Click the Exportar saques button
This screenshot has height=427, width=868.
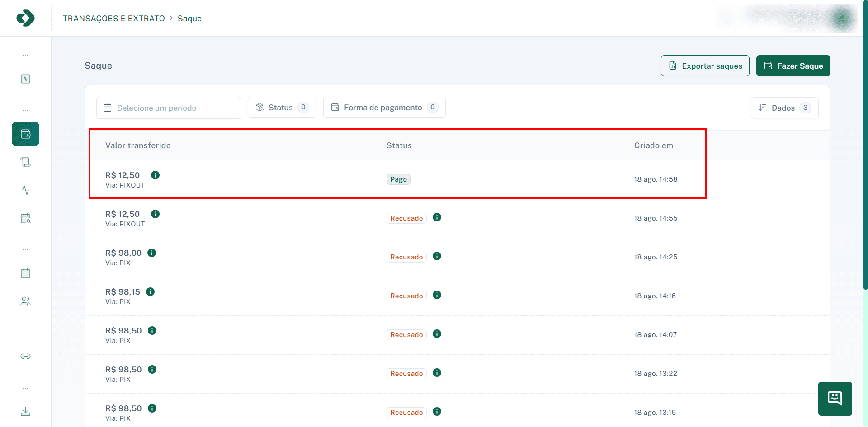click(705, 66)
